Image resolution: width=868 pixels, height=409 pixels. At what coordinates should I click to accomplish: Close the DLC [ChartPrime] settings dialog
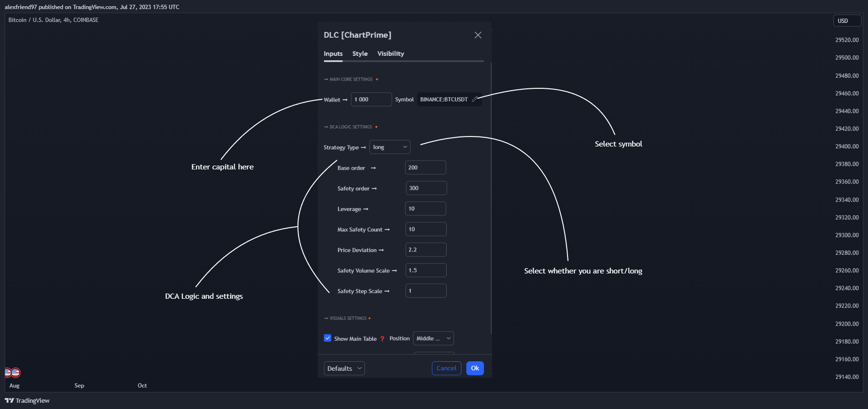point(478,35)
